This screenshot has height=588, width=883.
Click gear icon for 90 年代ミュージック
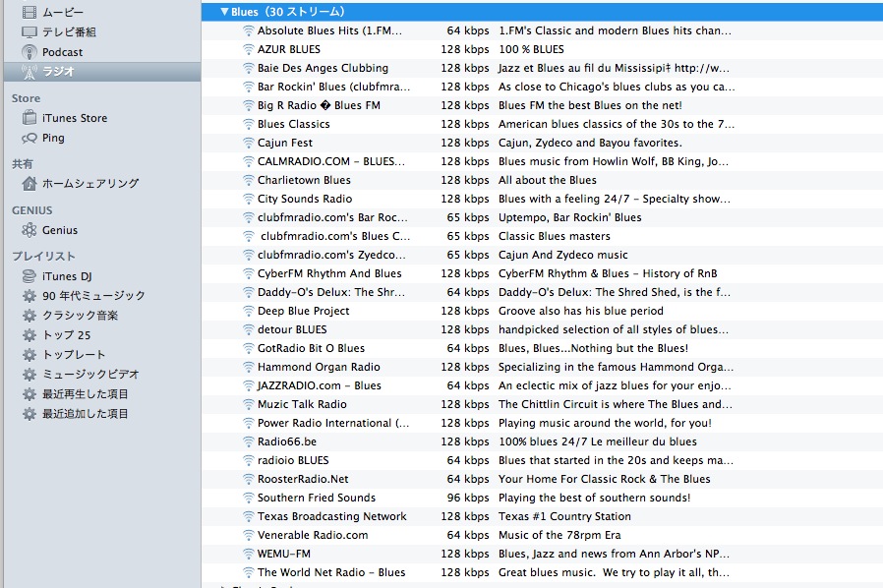[x=29, y=296]
